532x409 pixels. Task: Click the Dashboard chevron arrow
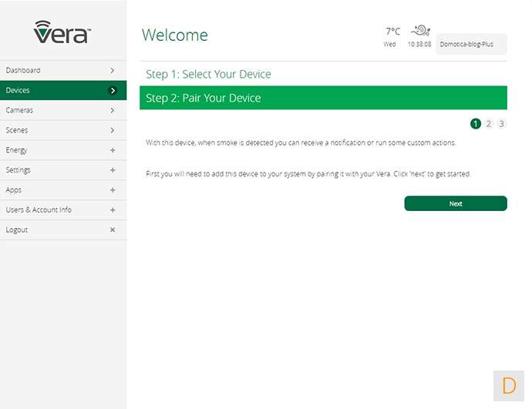[113, 70]
